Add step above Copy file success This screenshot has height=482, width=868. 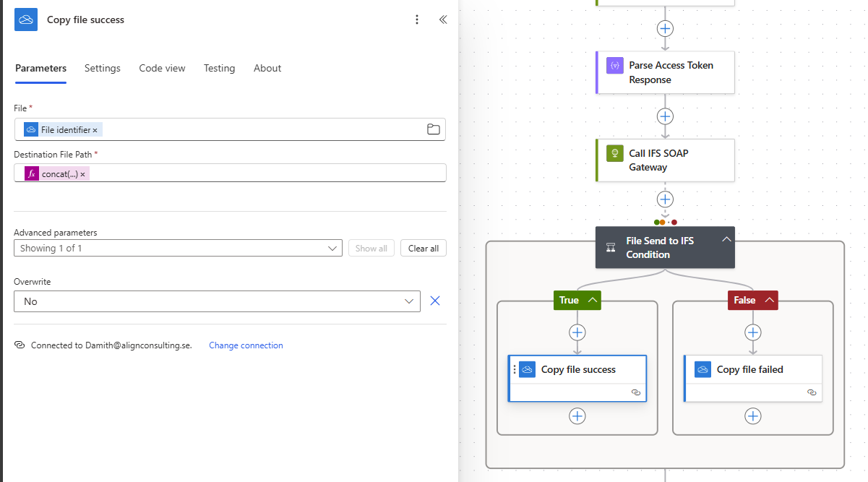click(577, 332)
